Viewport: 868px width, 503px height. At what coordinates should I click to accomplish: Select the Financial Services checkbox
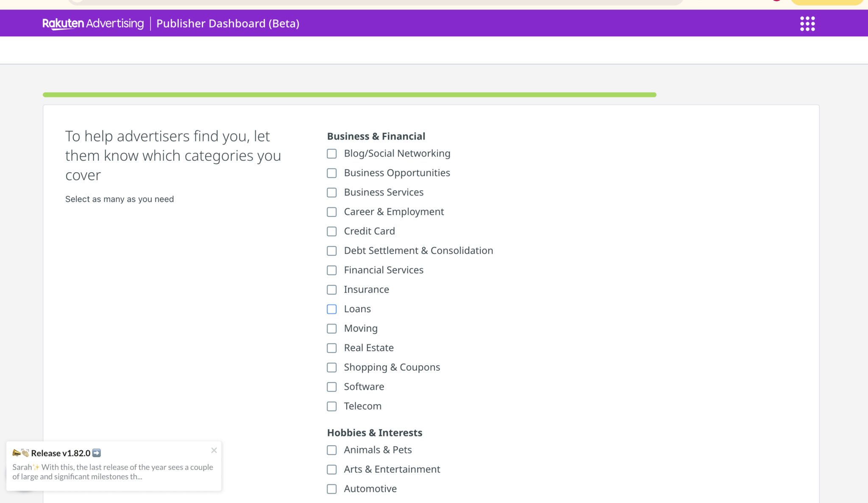pyautogui.click(x=332, y=270)
